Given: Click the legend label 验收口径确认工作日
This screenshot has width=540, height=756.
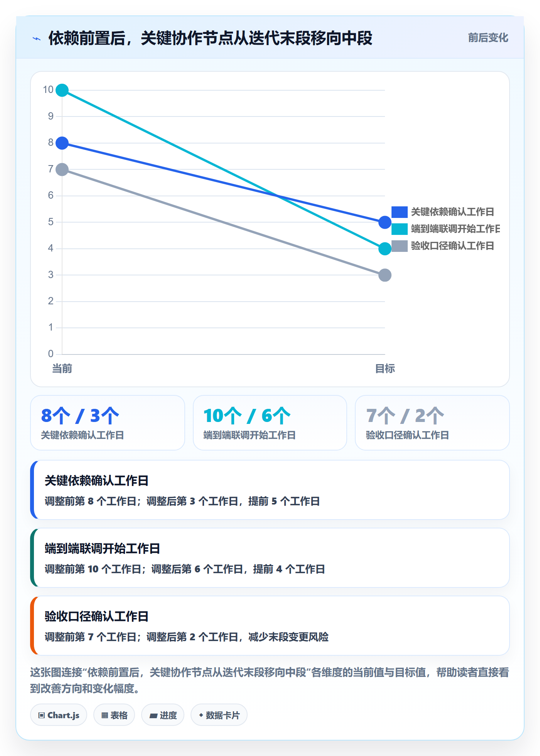Looking at the screenshot, I should [x=452, y=246].
